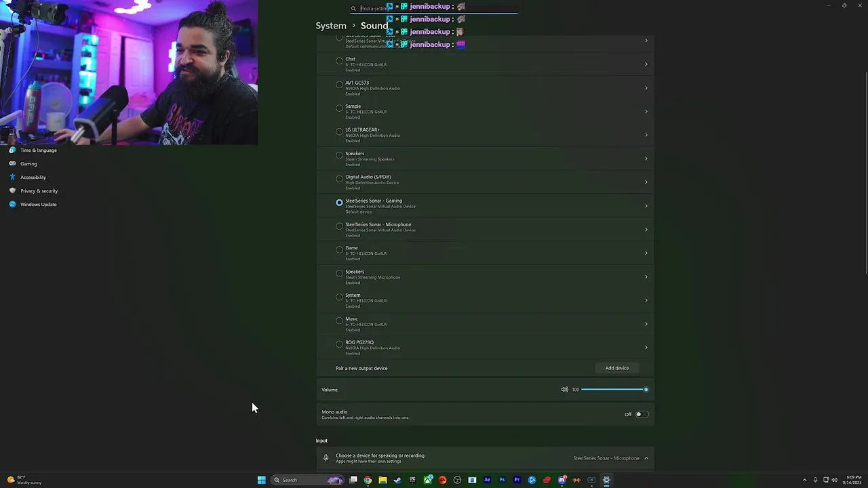The width and height of the screenshot is (868, 488).
Task: Choose LG ULTRAGEAR+ output radio button
Action: (x=339, y=131)
